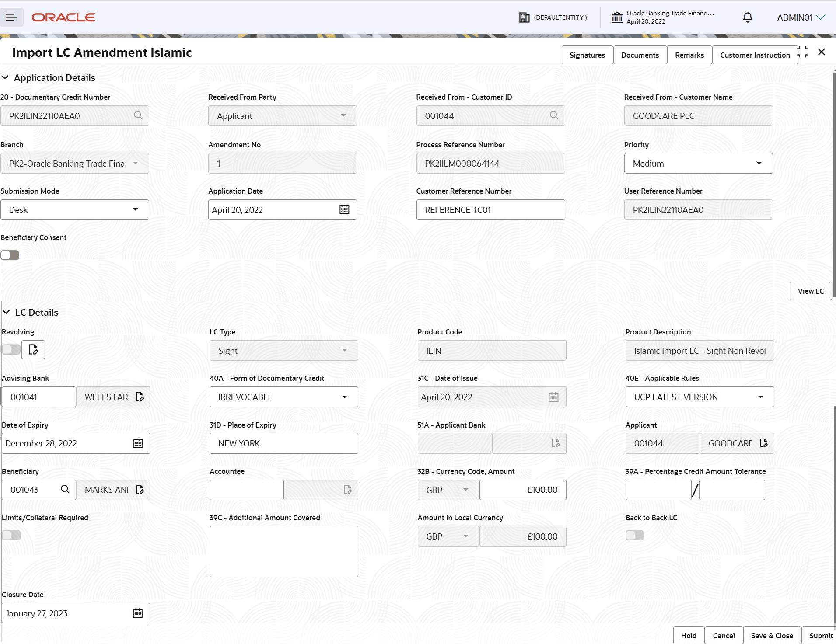Open Closure Date calendar icon
Viewport: 836px width, 644px height.
click(138, 613)
